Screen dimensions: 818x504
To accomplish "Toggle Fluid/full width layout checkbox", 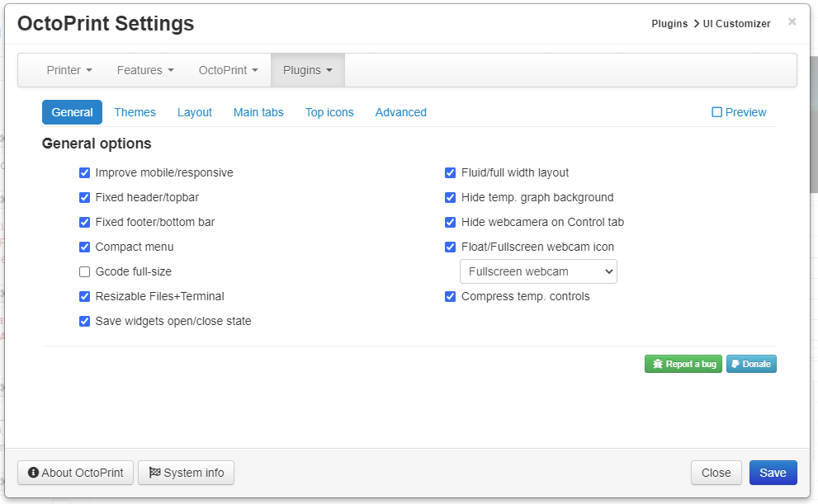I will click(450, 172).
